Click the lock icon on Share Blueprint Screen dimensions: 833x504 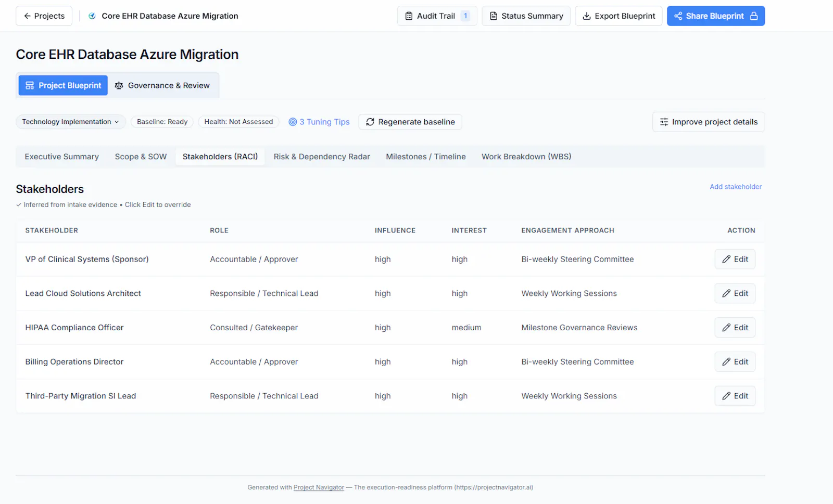[753, 16]
